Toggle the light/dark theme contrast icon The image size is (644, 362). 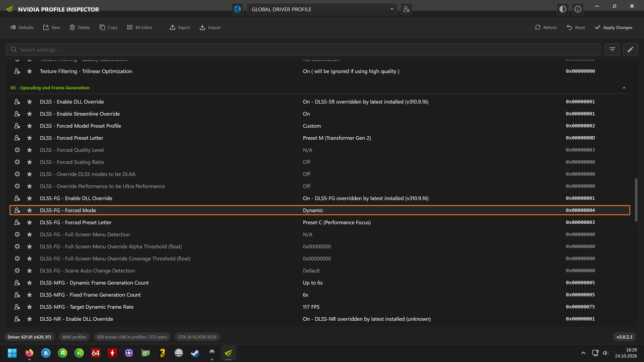pos(562,9)
